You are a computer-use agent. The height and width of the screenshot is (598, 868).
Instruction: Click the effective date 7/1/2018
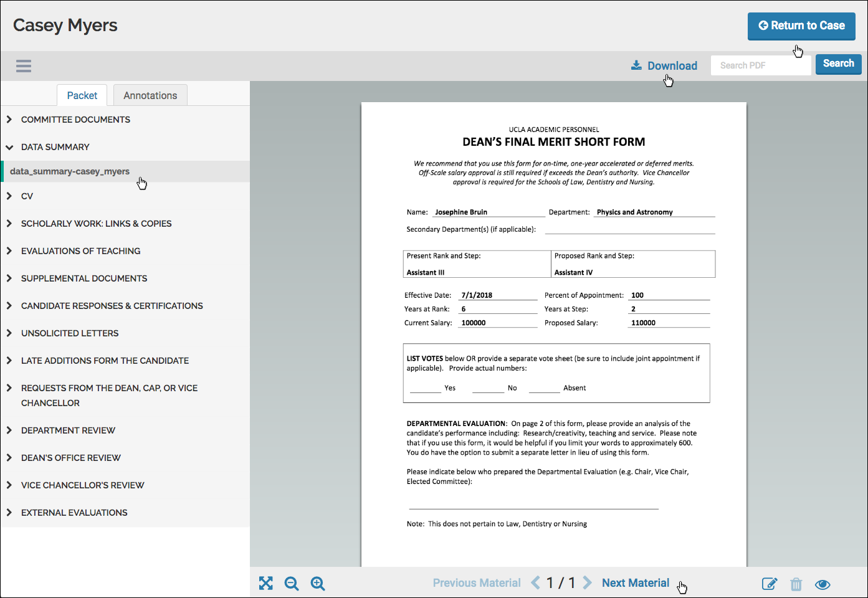tap(477, 295)
